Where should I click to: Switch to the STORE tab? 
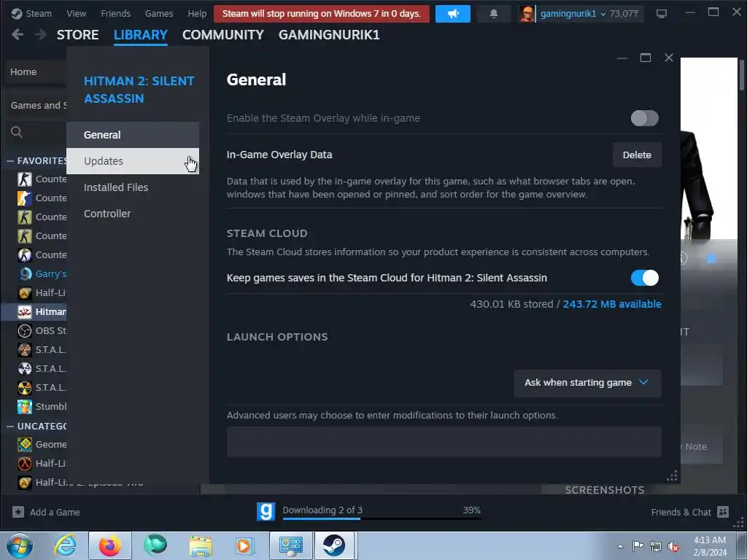pos(77,35)
